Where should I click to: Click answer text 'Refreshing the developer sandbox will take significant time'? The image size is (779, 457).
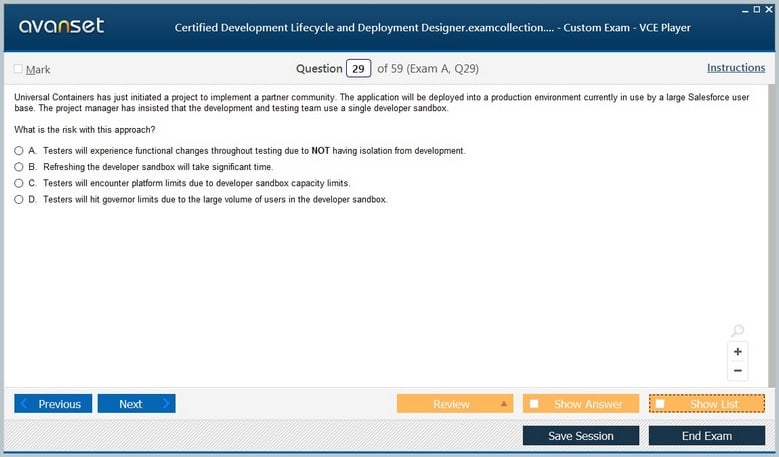point(157,167)
